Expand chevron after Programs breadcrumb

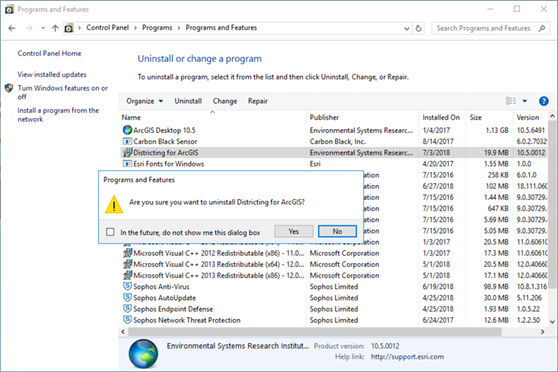click(179, 28)
